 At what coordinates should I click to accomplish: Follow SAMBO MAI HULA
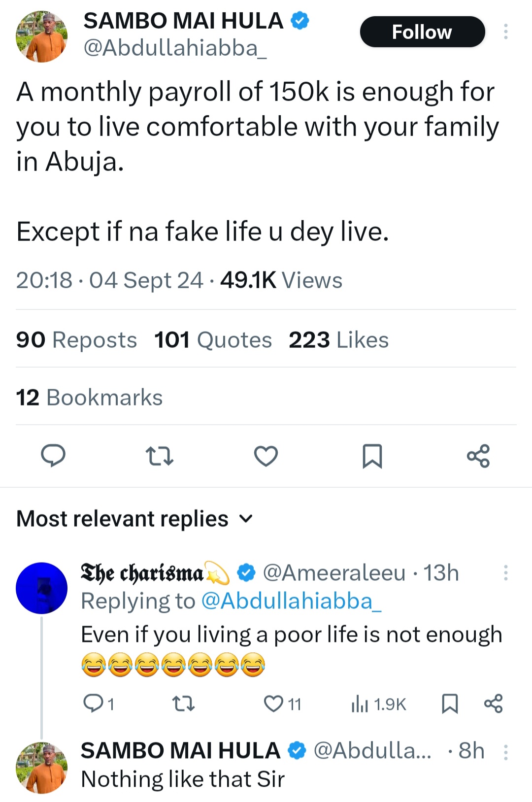[422, 32]
